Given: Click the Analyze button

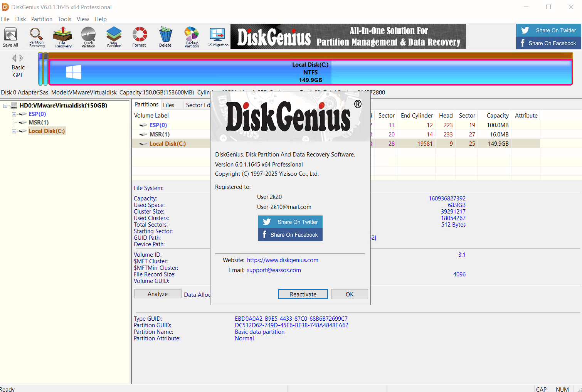Looking at the screenshot, I should pos(158,294).
